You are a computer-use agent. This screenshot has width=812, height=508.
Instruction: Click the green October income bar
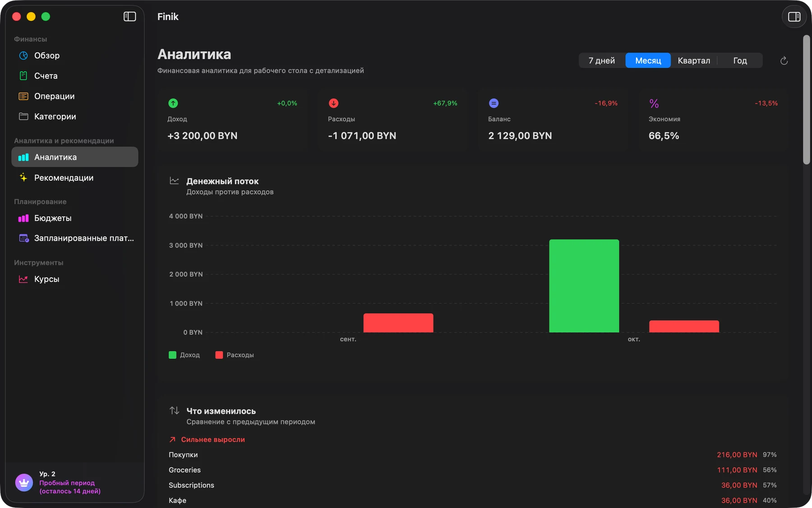click(x=584, y=286)
